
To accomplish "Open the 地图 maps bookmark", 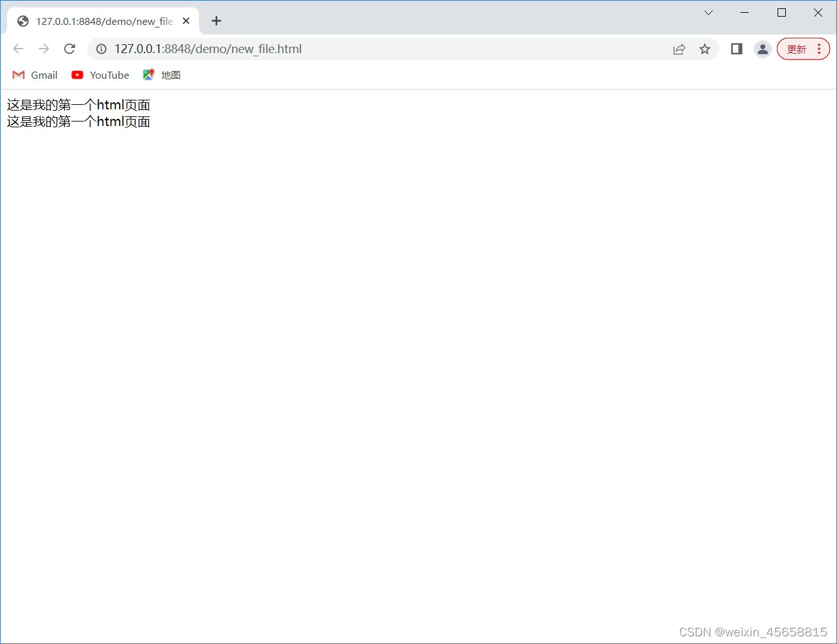I will 162,75.
